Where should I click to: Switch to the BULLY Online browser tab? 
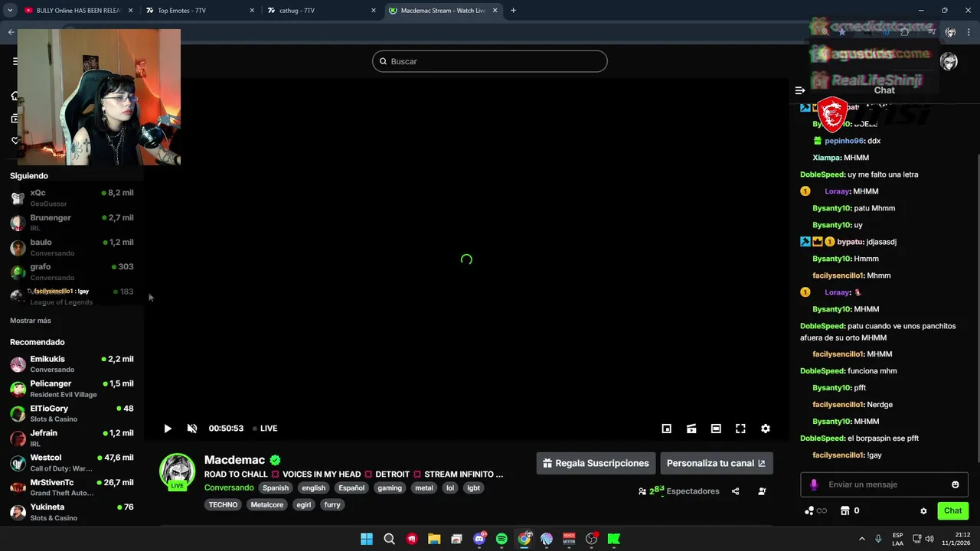tap(78, 11)
